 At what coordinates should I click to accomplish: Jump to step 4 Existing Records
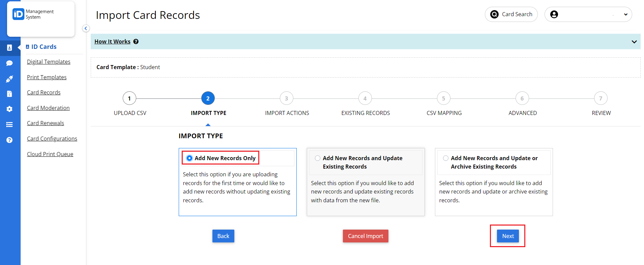coord(365,98)
